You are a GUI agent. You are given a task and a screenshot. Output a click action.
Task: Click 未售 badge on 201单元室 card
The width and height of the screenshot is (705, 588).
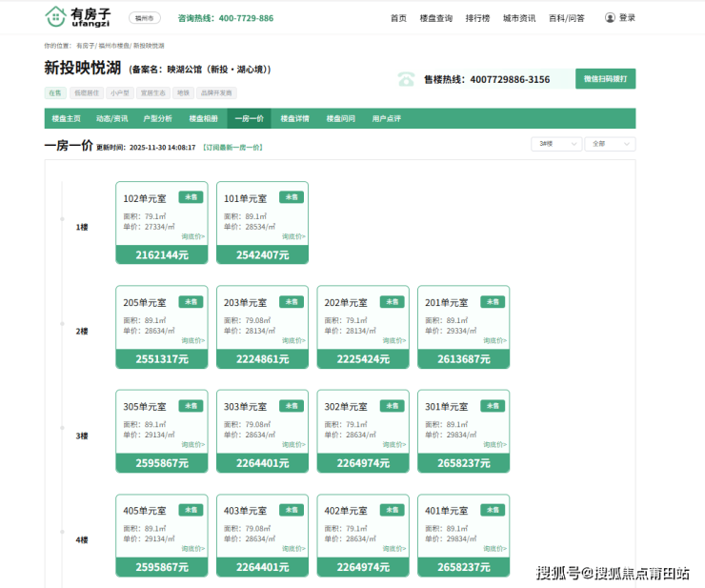pyautogui.click(x=493, y=301)
